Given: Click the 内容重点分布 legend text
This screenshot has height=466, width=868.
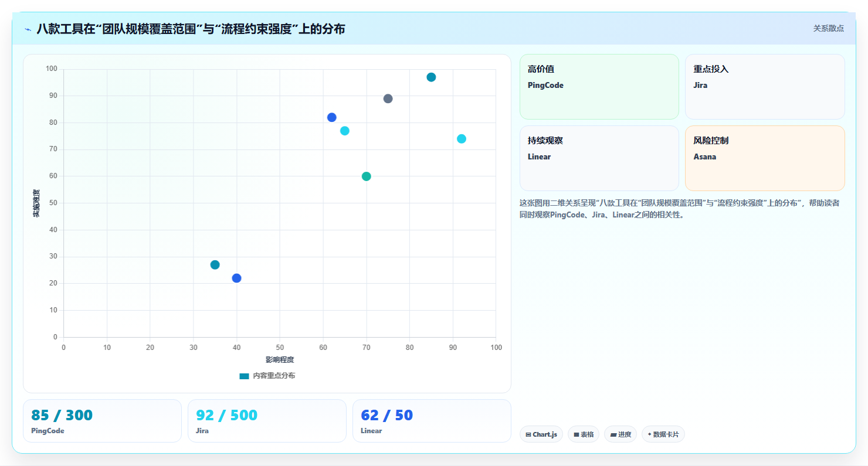Looking at the screenshot, I should click(274, 376).
